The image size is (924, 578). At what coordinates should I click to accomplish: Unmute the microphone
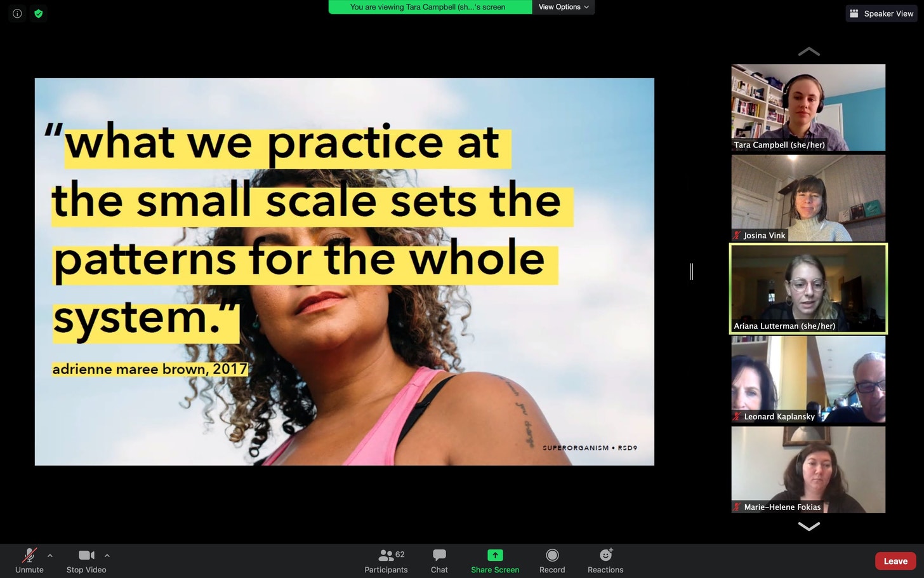29,561
